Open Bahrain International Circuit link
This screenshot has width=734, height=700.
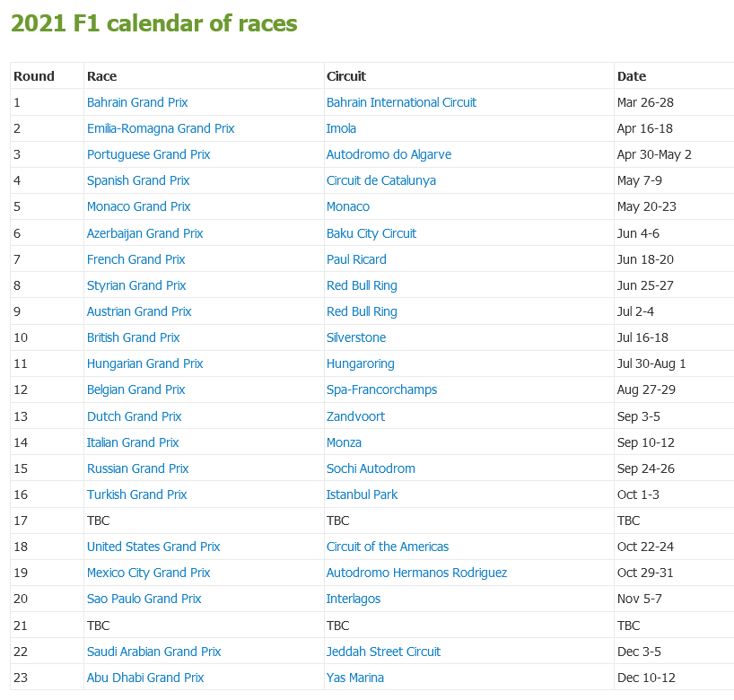click(401, 102)
